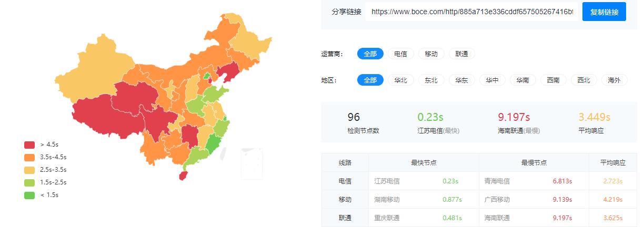Toggle the 2.5s-3.5s yellow legend swatch
This screenshot has width=644, height=227.
[29, 170]
